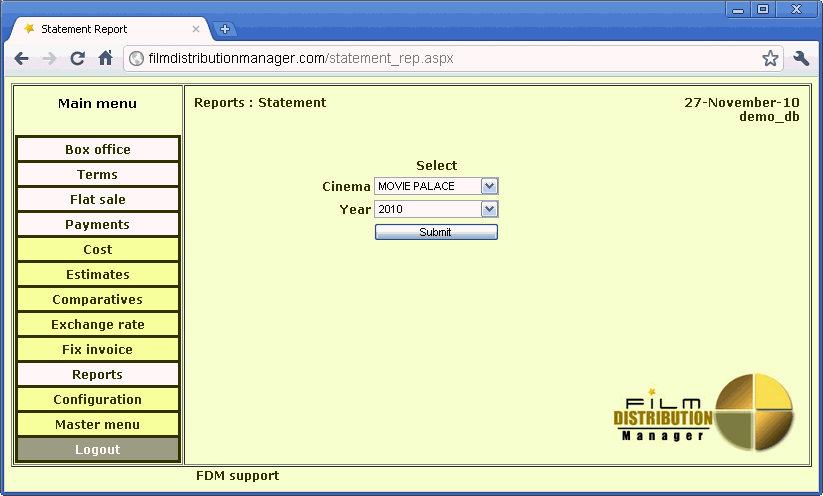Bookmark this page with the star icon
The image size is (823, 496).
769,59
